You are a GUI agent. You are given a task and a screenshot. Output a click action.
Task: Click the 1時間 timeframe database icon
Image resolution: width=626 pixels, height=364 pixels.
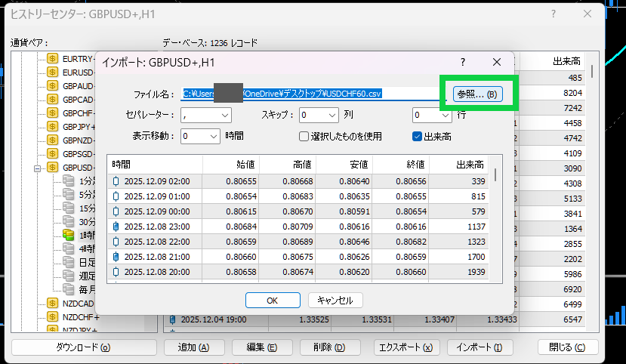pyautogui.click(x=69, y=236)
